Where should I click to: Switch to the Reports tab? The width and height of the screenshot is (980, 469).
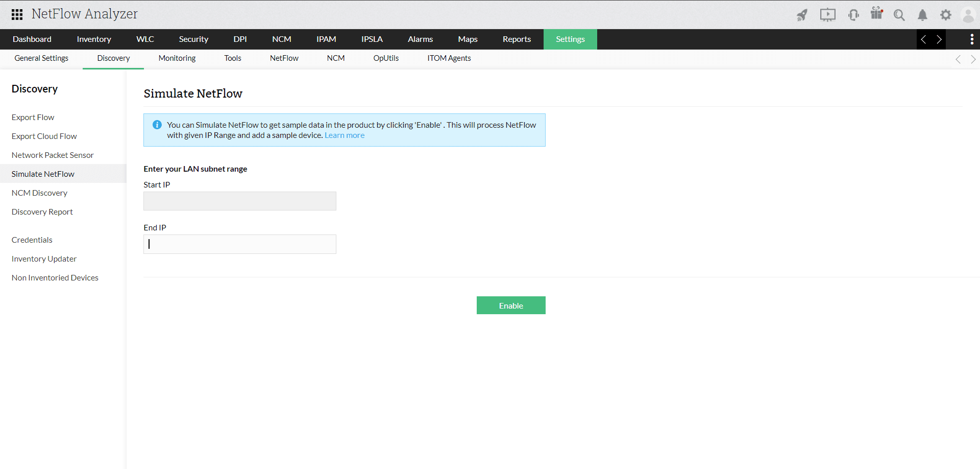[x=517, y=39]
